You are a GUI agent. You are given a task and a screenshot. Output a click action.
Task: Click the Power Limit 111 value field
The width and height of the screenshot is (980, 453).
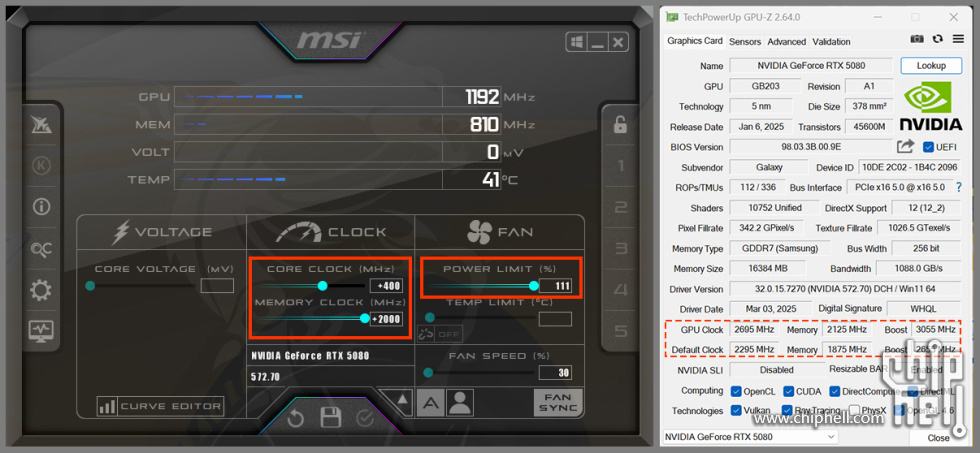tap(555, 286)
